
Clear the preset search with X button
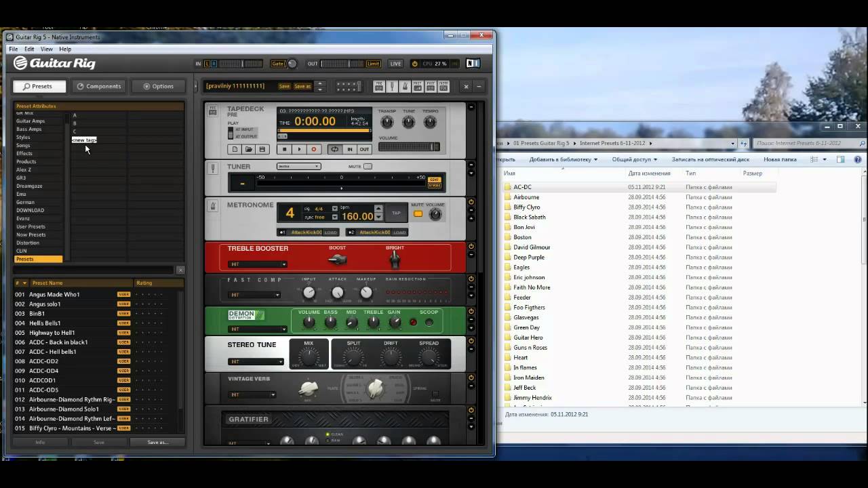(x=180, y=270)
